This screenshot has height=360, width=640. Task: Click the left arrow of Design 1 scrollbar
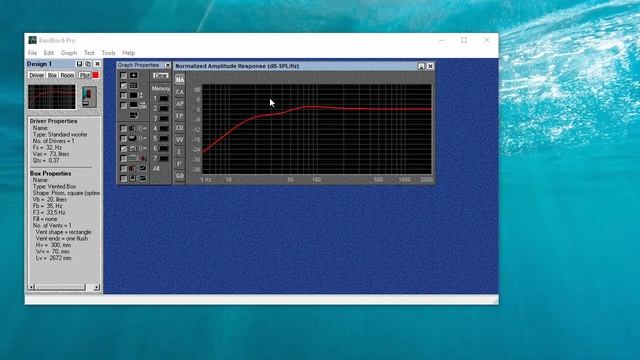click(x=31, y=287)
